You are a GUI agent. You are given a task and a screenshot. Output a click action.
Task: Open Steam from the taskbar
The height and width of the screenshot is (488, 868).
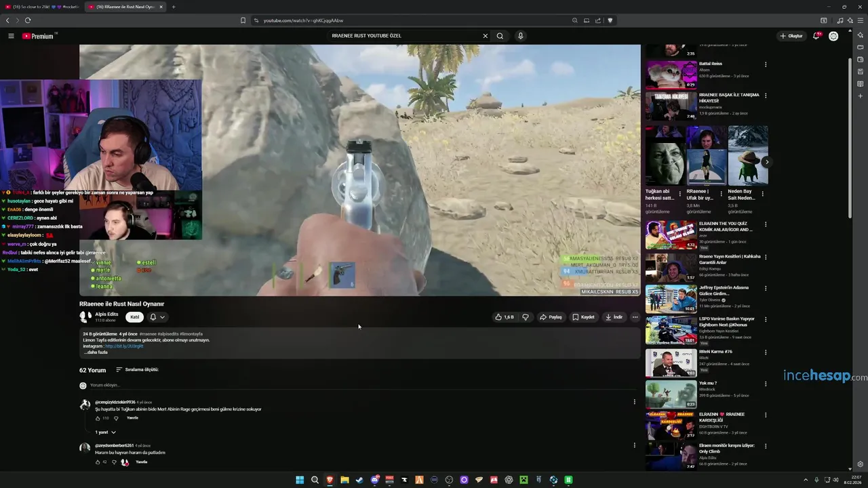[359, 480]
